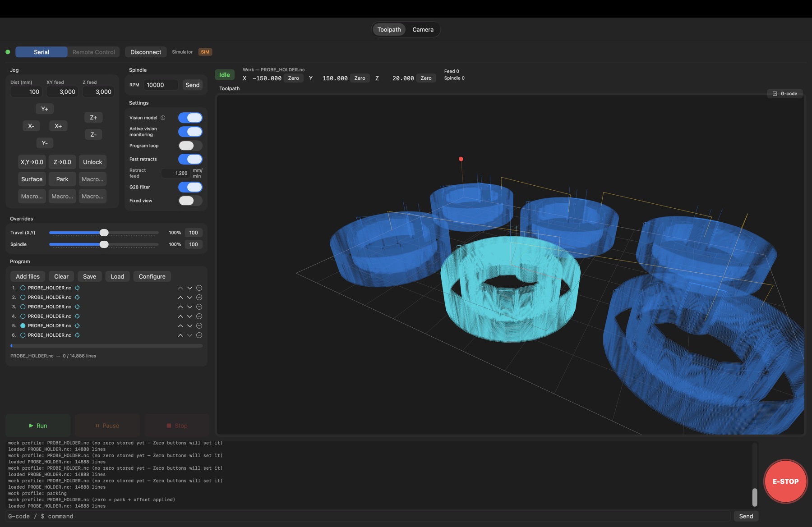Screen dimensions: 812x527
Task: Move program row 4 down with the chevron
Action: [190, 316]
